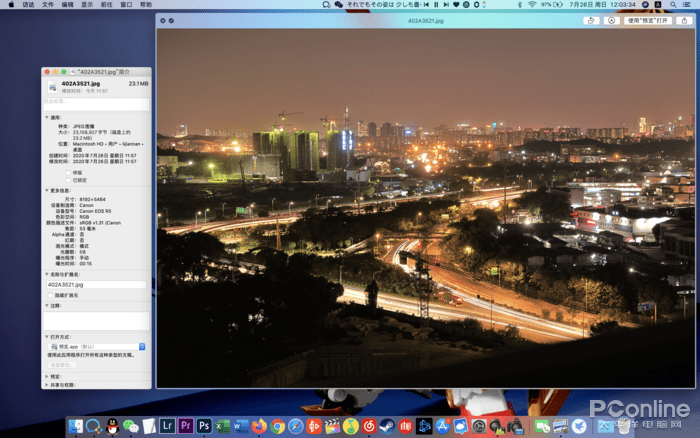Screen dimensions: 700x438
Task: Click the 使用"预览"打开 button
Action: pos(648,20)
